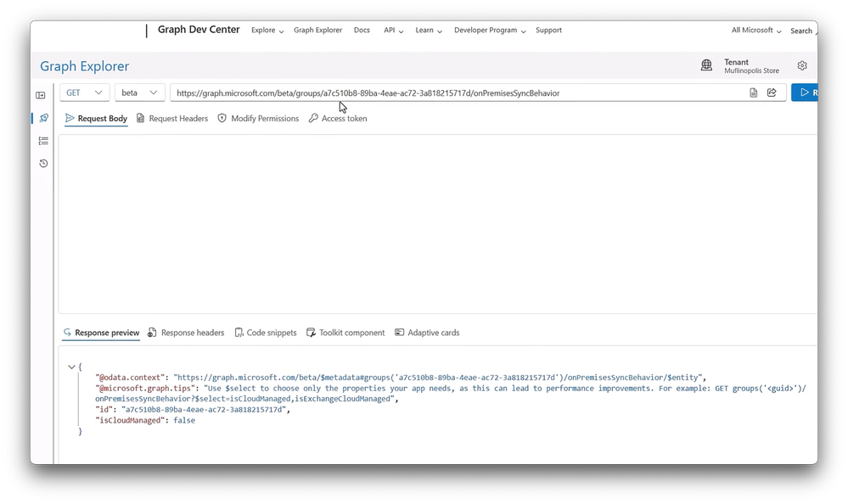848x504 pixels.
Task: Collapse the JSON response root object
Action: pos(71,367)
